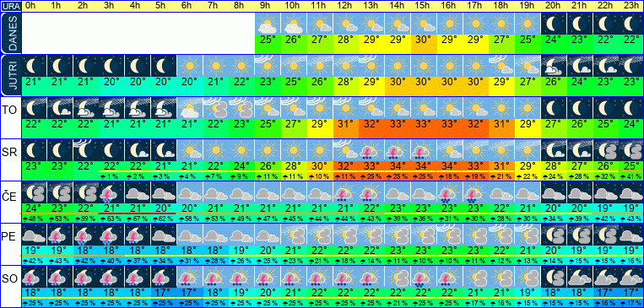Viewport: 644px width, 308px height.
Task: Click the DANES 15h sunny icon
Action: [x=424, y=24]
